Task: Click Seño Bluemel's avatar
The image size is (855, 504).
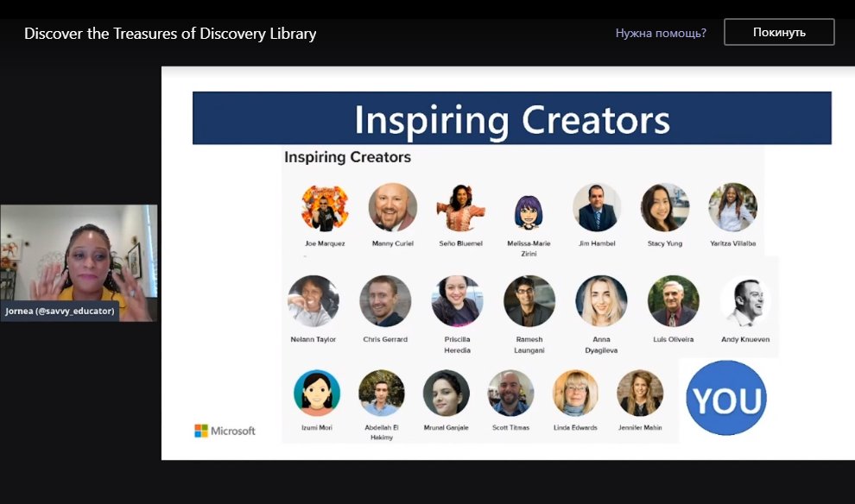Action: point(461,208)
